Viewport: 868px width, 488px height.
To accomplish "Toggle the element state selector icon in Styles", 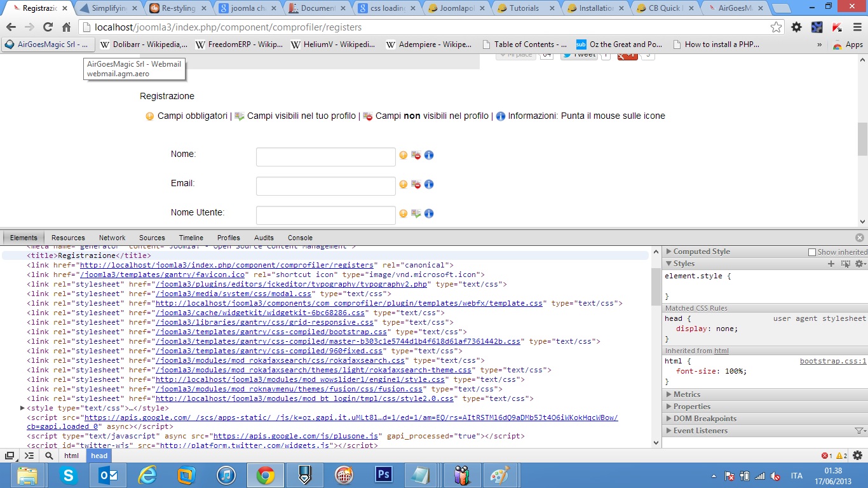I will 845,264.
